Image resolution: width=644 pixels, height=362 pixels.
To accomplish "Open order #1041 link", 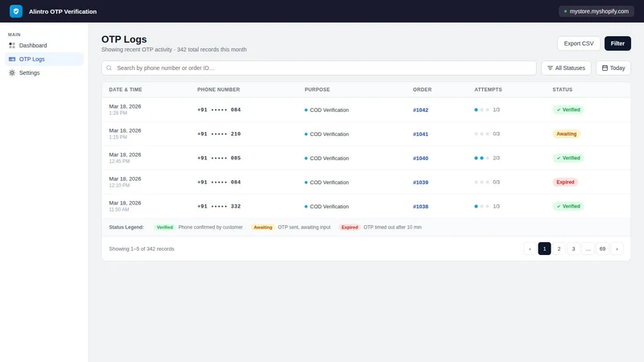I will (x=420, y=134).
